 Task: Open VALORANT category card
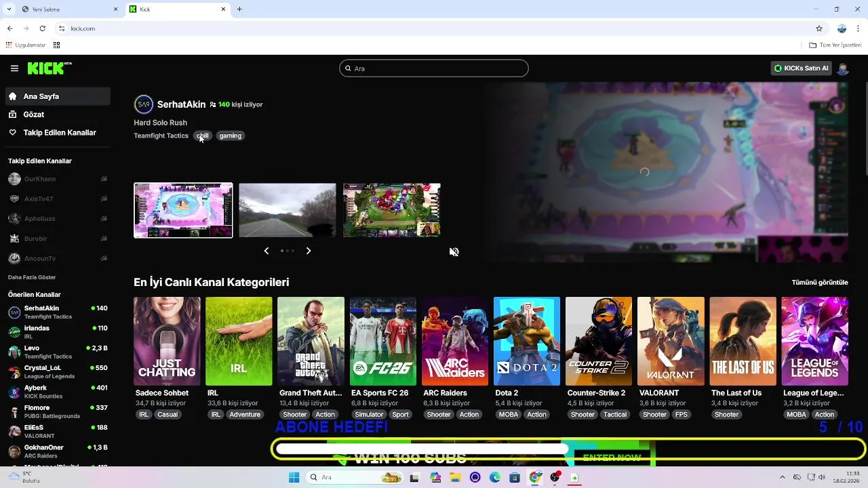coord(671,341)
